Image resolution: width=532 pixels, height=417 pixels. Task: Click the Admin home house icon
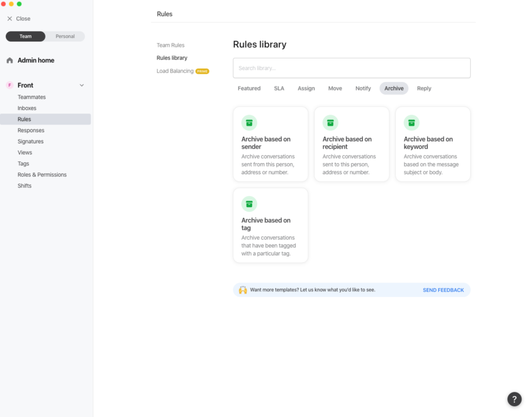9,60
